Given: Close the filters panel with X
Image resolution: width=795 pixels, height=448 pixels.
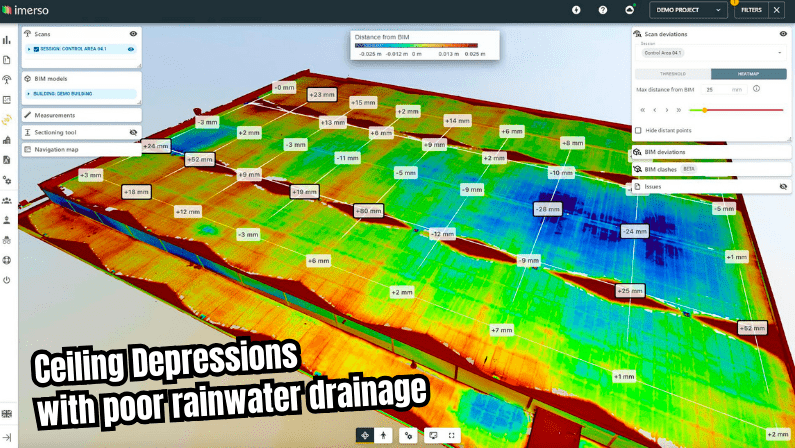Looking at the screenshot, I should [x=777, y=10].
